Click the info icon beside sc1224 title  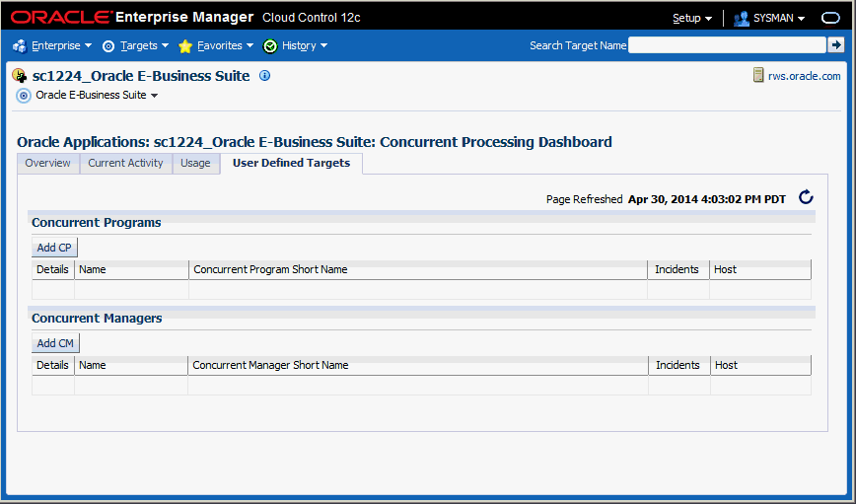click(264, 76)
